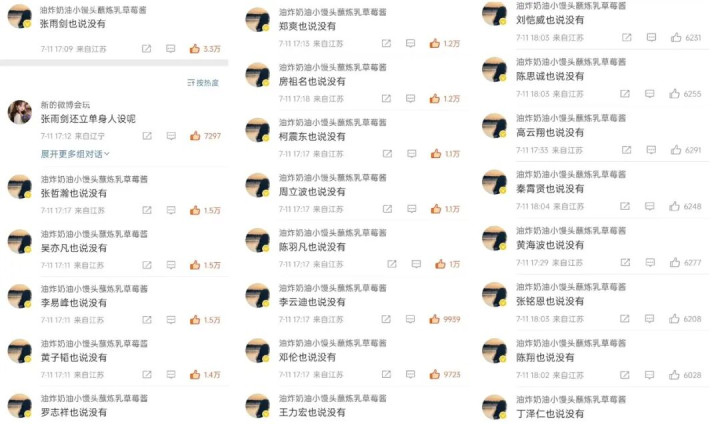This screenshot has height=424, width=720.
Task: Share the 刘恺威也说没有 comment
Action: tap(626, 38)
